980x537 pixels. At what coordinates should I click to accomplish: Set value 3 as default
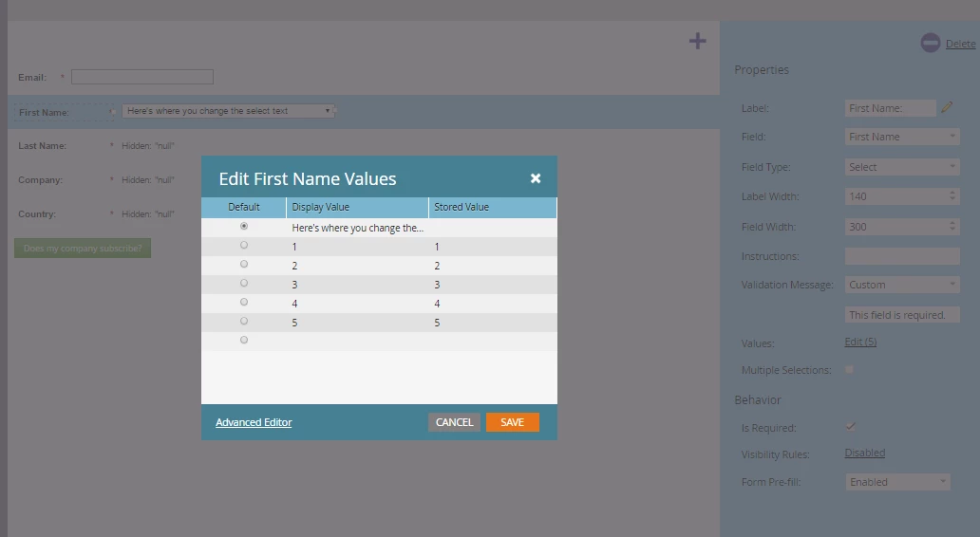pos(244,283)
